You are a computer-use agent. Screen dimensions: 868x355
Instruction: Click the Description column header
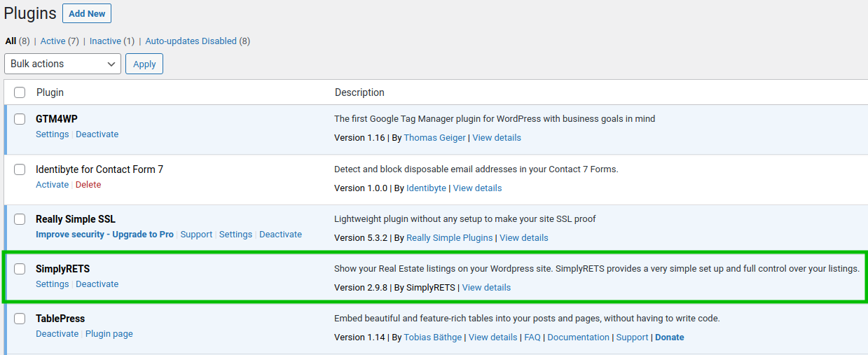coord(359,92)
